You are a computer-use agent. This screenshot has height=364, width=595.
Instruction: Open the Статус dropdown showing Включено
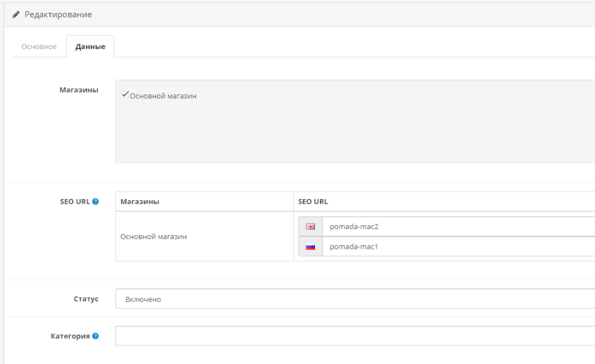(355, 299)
